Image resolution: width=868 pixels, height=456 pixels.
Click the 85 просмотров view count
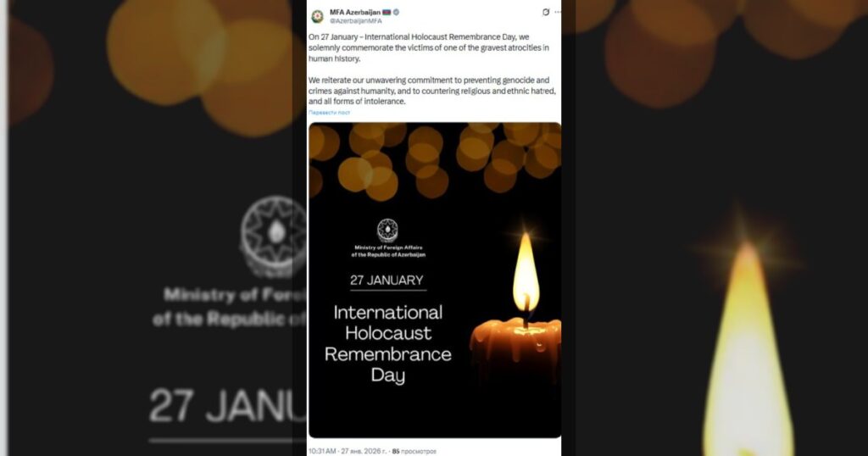pos(414,452)
